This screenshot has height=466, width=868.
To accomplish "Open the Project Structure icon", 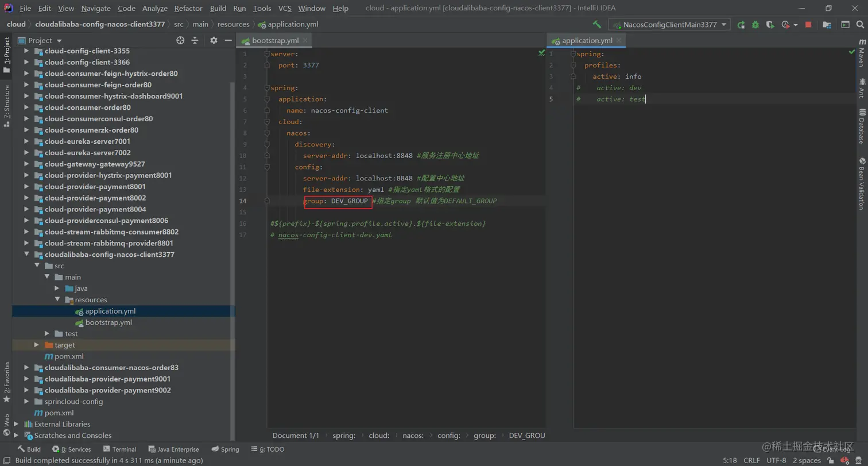I will pyautogui.click(x=827, y=25).
